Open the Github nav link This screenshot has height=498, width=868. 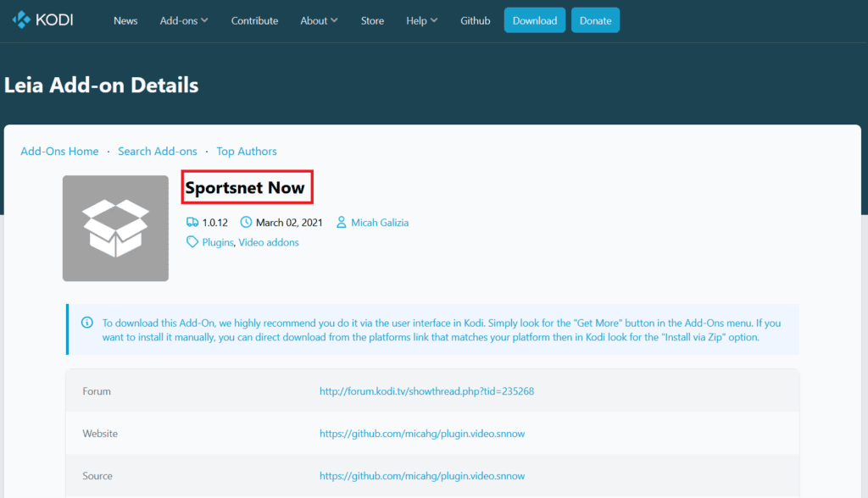click(x=475, y=20)
